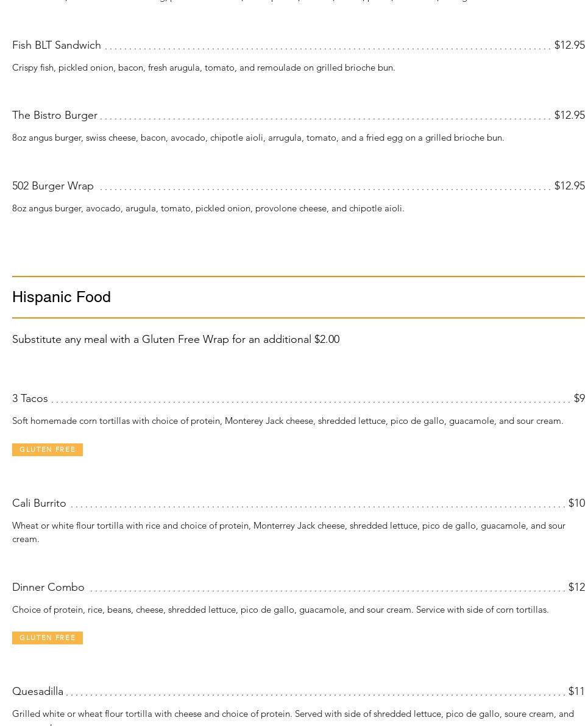588x726 pixels.
Task: Click the Gluten Free badge under Dinner Combo
Action: pyautogui.click(x=48, y=638)
